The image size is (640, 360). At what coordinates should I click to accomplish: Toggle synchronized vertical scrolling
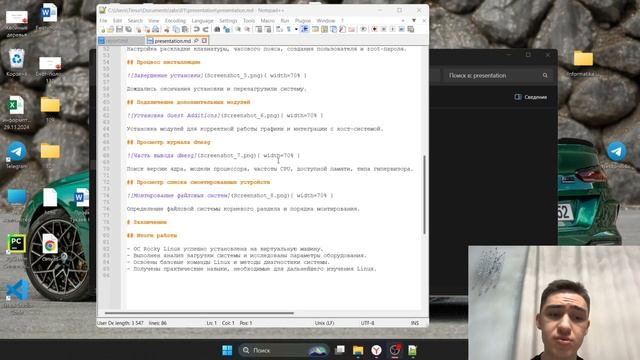pos(259,29)
